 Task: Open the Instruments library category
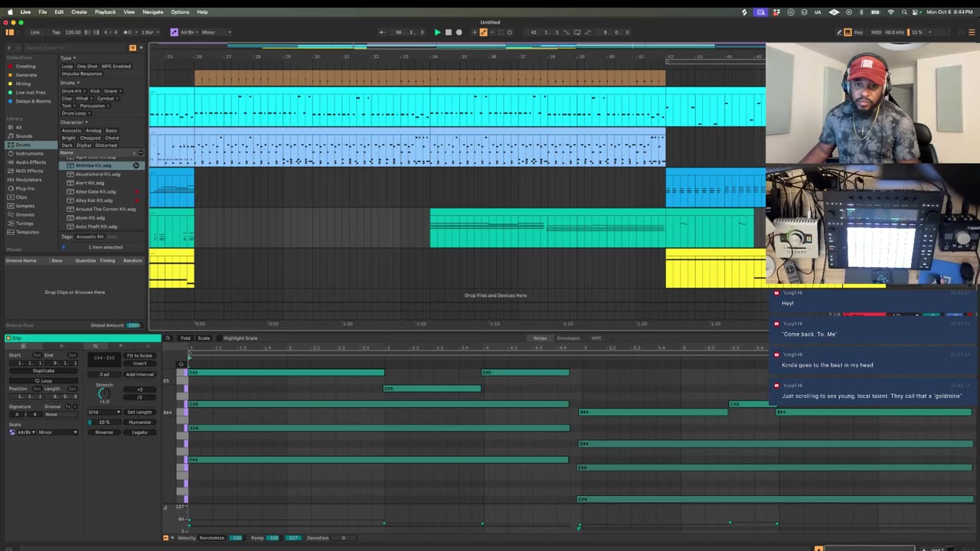tap(30, 154)
